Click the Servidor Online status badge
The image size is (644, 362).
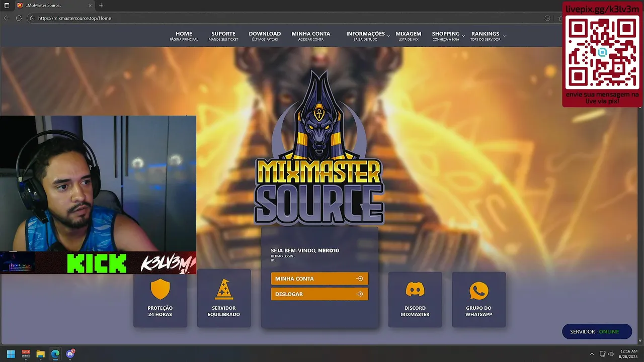597,331
